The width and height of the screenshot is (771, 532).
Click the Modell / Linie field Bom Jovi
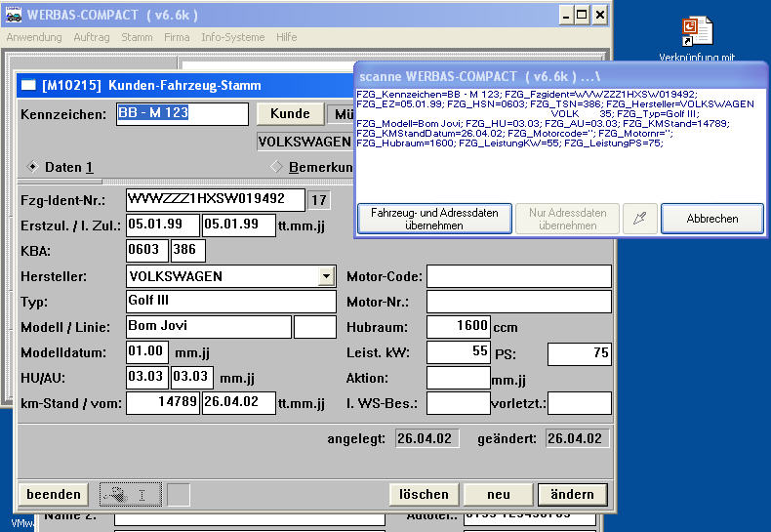tap(209, 327)
